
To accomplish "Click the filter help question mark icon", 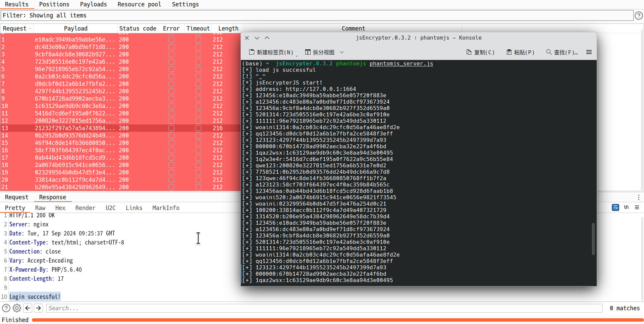I will pos(639,15).
